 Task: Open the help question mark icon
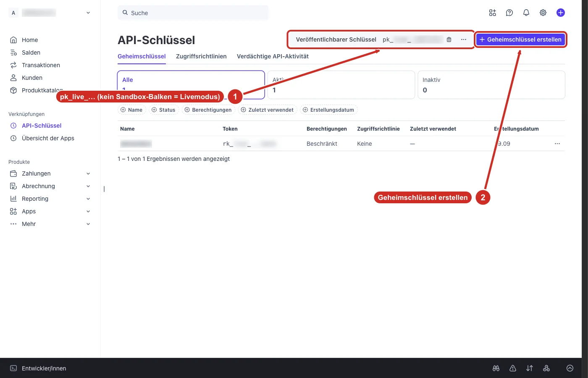coord(509,13)
